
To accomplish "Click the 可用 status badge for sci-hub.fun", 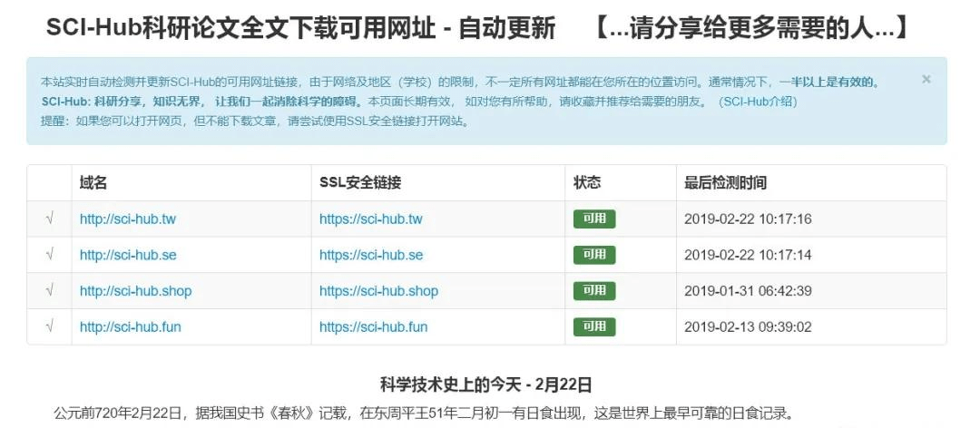I will tap(594, 326).
